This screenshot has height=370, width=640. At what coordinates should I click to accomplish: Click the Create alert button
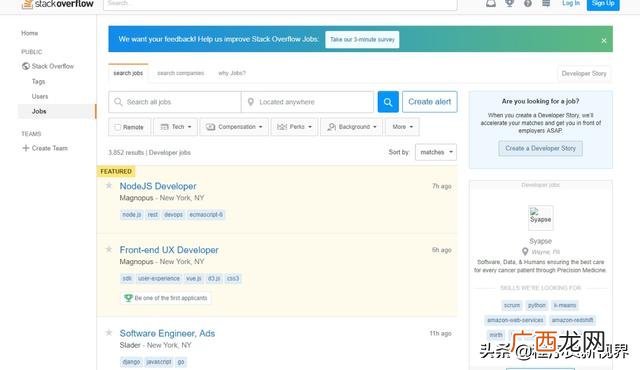[x=429, y=102]
